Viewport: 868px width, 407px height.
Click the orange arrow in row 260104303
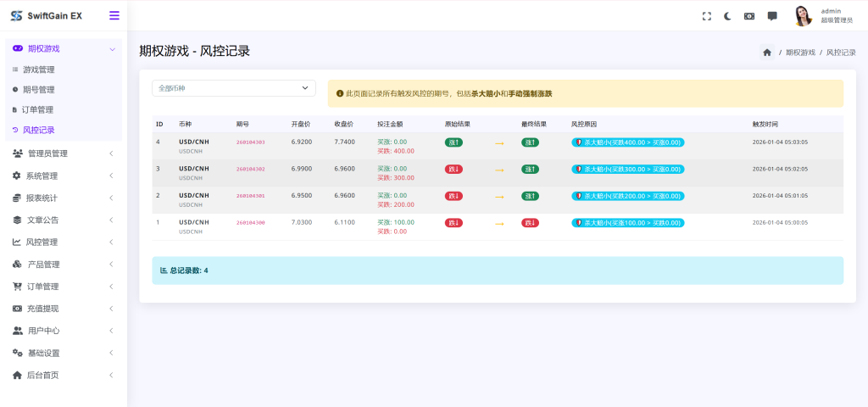click(x=499, y=142)
